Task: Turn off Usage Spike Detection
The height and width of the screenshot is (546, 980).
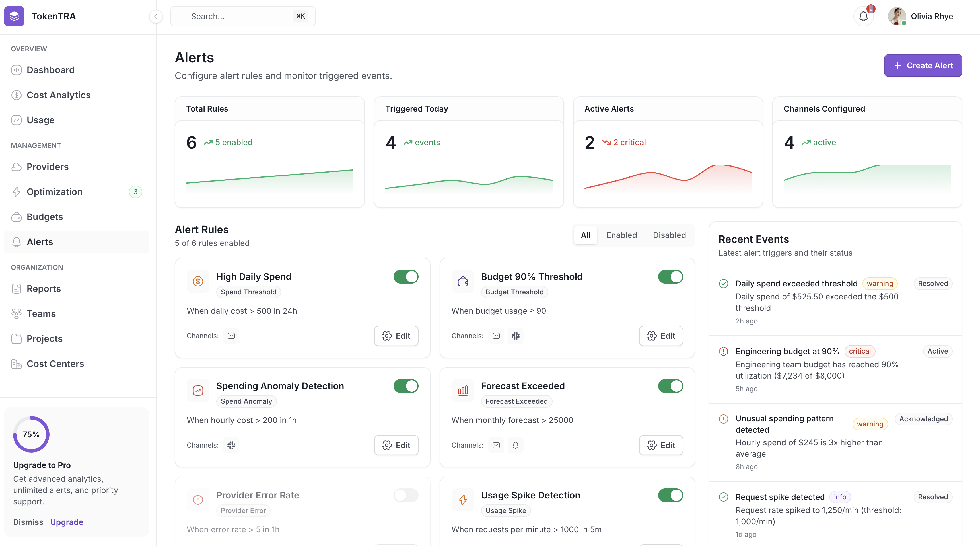Action: pos(670,495)
